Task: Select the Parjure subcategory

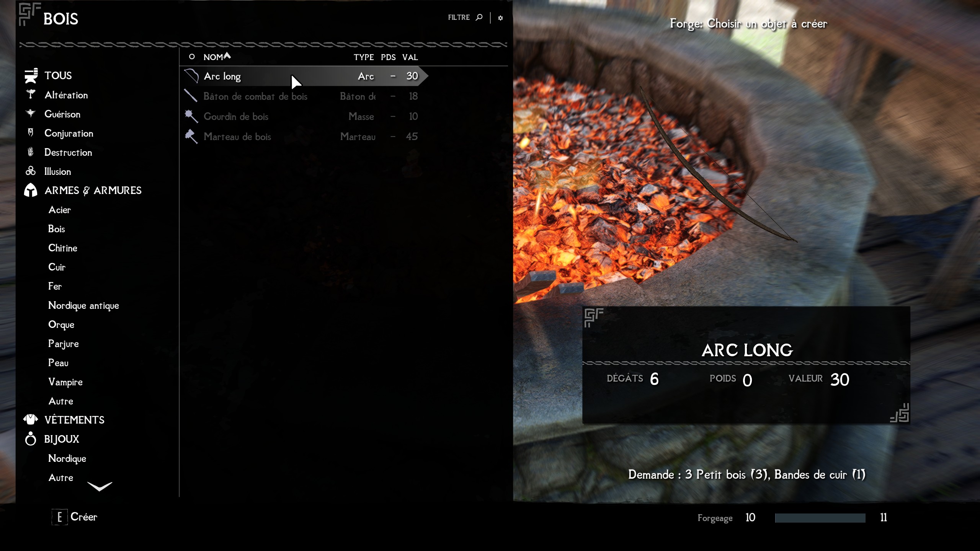Action: pyautogui.click(x=64, y=344)
